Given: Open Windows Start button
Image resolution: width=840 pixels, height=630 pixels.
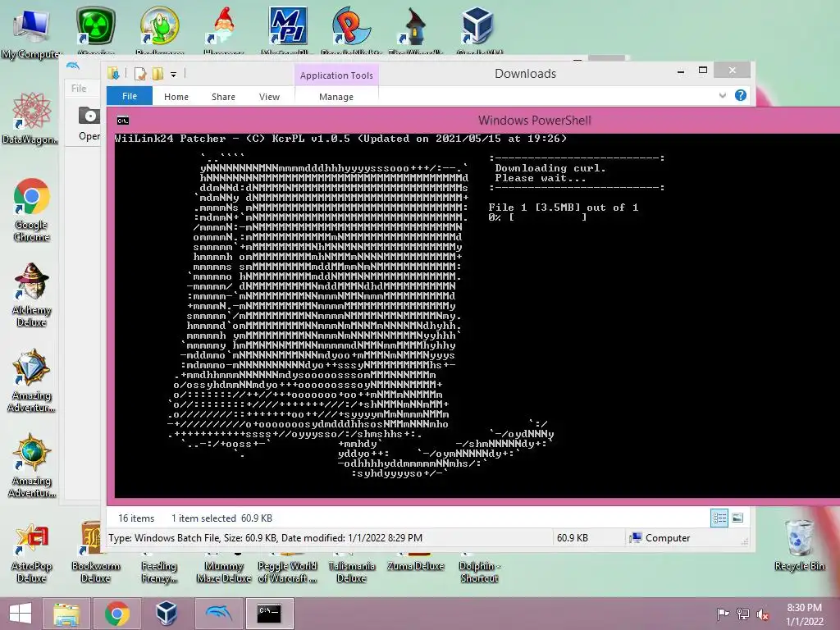Looking at the screenshot, I should 21,614.
